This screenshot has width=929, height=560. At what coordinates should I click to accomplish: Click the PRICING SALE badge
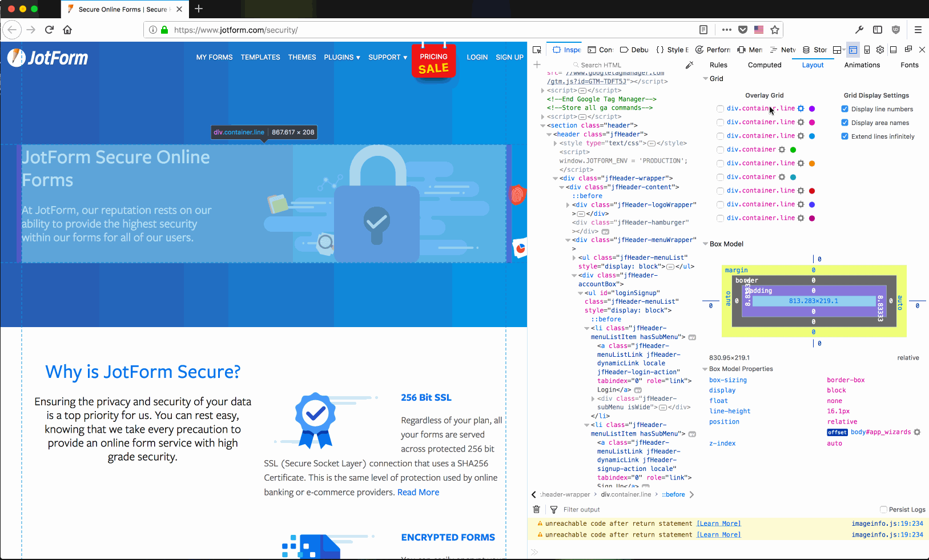(433, 62)
